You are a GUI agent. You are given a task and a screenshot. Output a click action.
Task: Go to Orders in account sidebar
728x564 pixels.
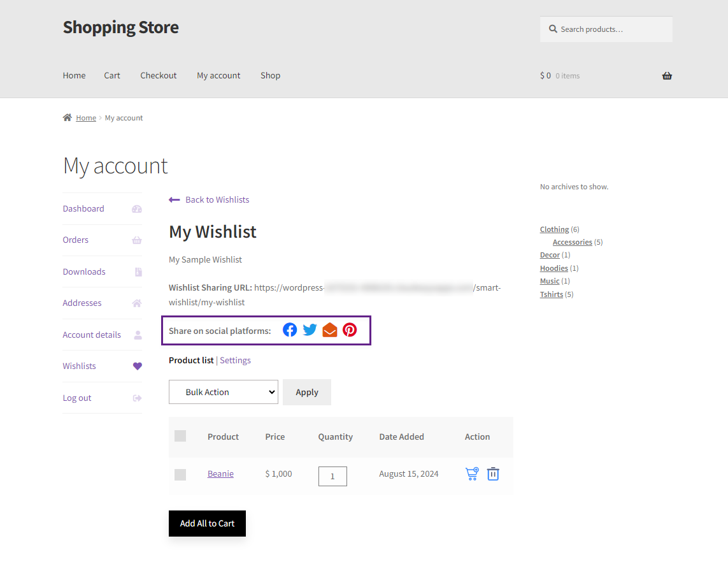click(76, 240)
